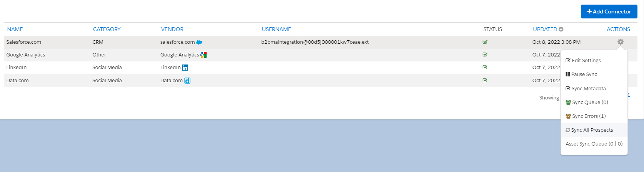Click the Other category cell
Viewport: 644px width, 172px height.
click(99, 55)
